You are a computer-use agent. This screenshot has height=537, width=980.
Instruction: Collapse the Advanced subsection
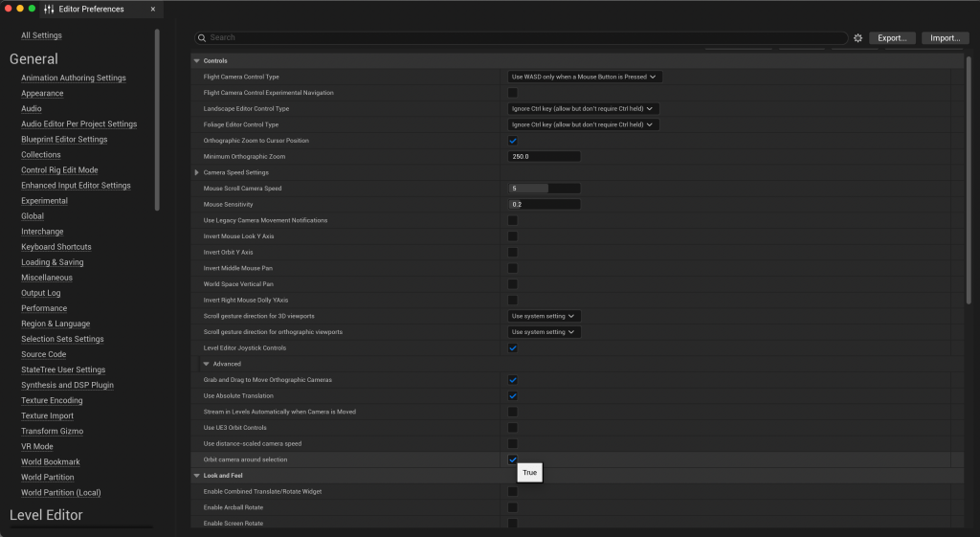tap(206, 364)
